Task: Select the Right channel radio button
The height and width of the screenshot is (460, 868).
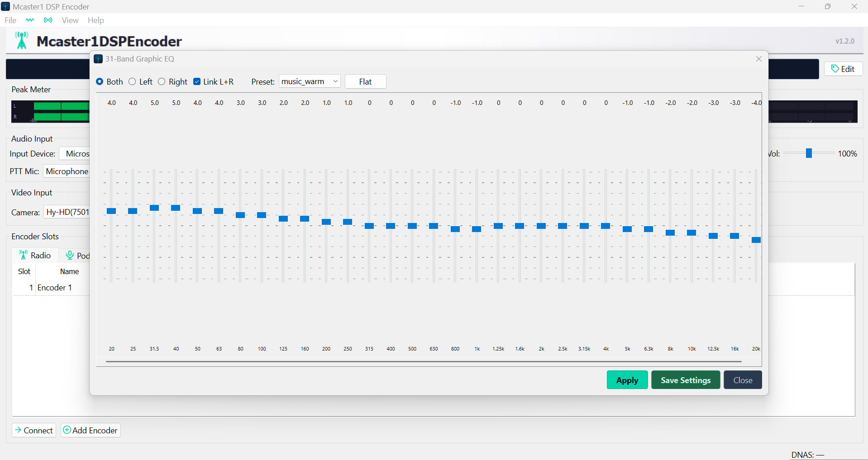Action: pos(162,81)
